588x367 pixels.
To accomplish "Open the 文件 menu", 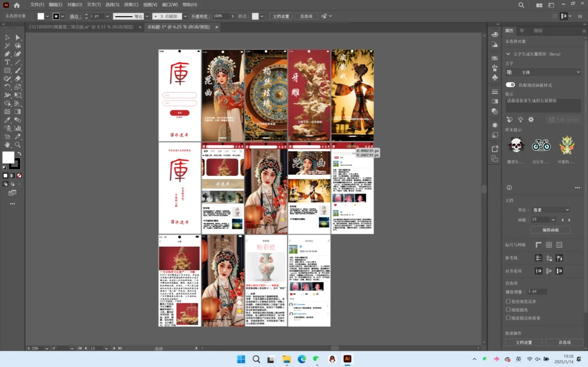I will (x=37, y=5).
